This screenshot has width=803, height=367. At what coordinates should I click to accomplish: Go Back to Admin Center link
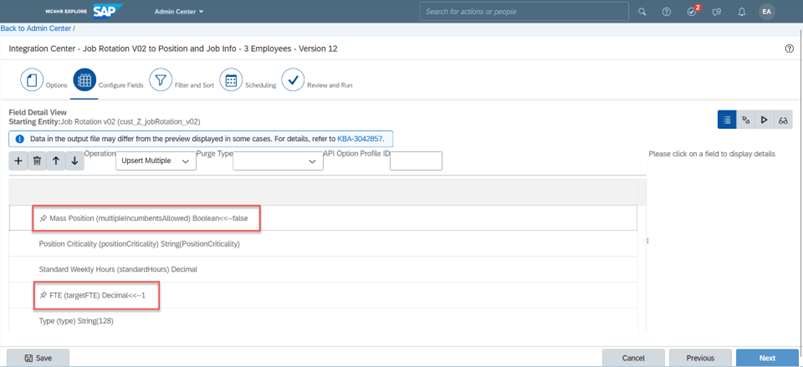(36, 29)
